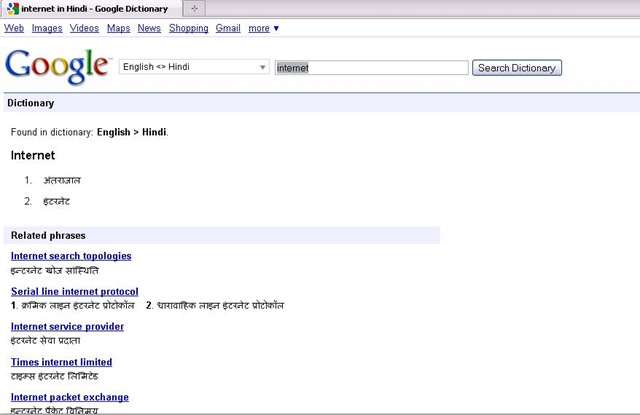View 'Internet service provider' phrase
The height and width of the screenshot is (415, 640).
tap(67, 326)
